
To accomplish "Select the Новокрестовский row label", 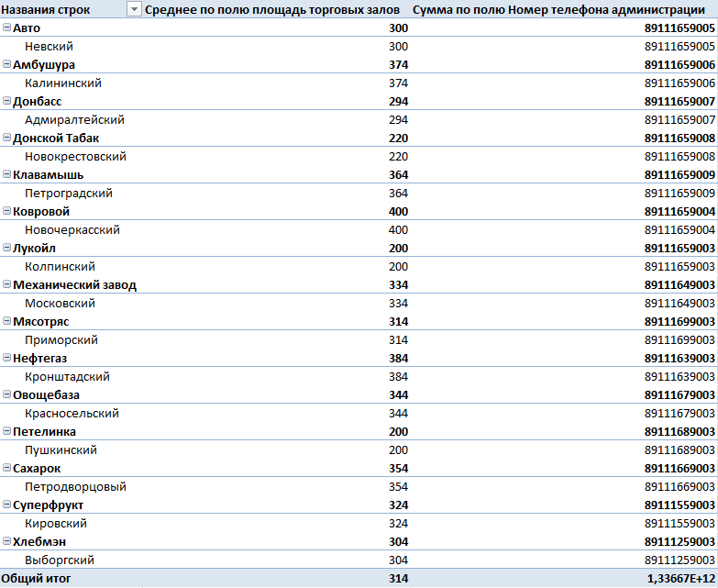I will [75, 156].
